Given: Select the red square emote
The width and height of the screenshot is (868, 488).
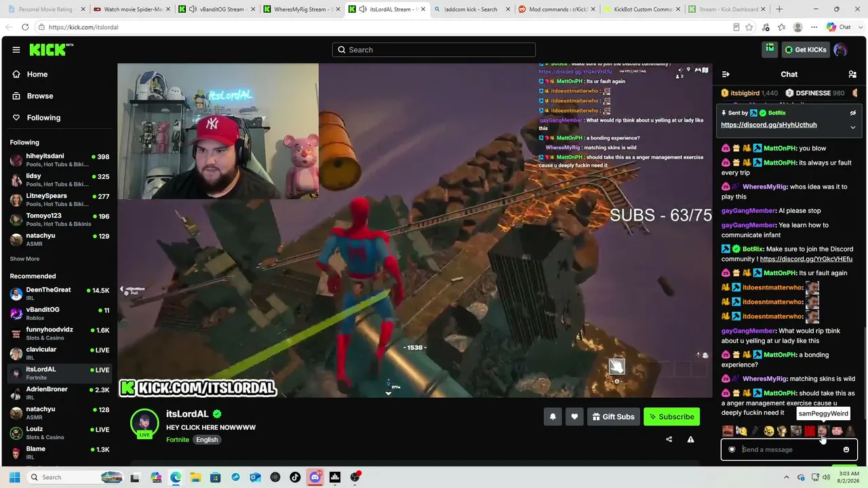Looking at the screenshot, I should (x=809, y=430).
